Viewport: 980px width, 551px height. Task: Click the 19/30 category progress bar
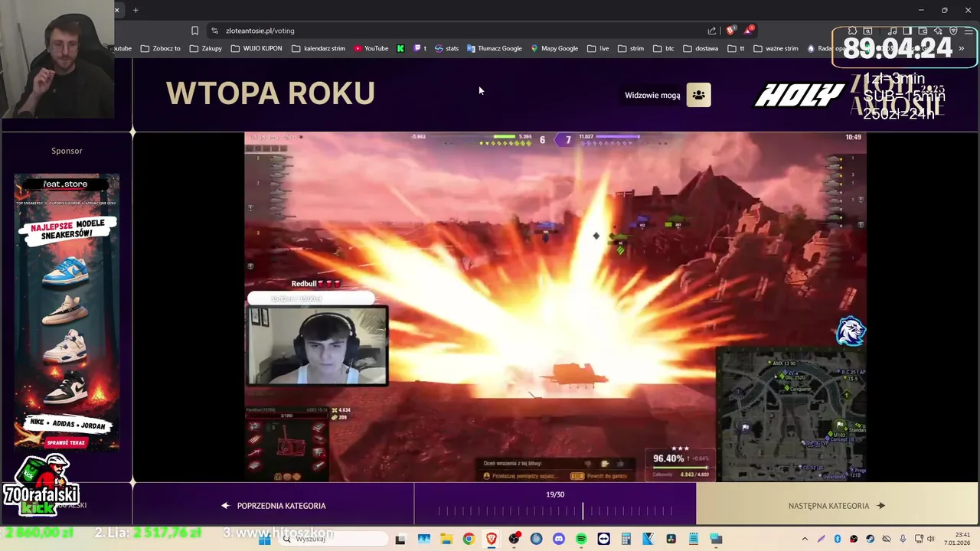pyautogui.click(x=555, y=510)
